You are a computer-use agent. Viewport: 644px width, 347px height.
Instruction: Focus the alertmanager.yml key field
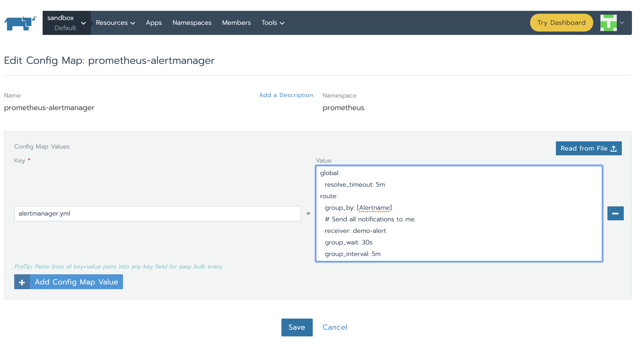(157, 214)
